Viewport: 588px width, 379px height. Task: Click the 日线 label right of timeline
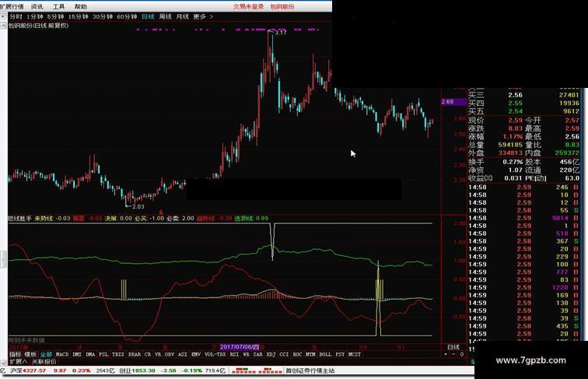[x=453, y=347]
